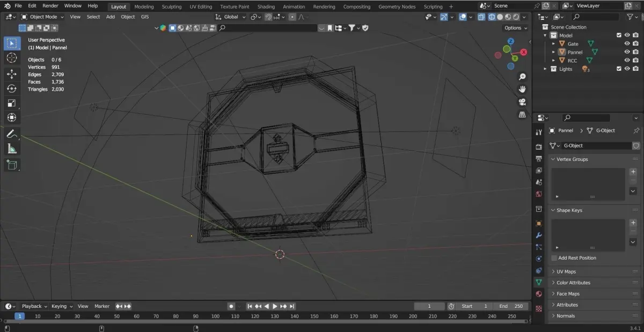The width and height of the screenshot is (644, 332).
Task: Uncheck the Lights collection checkbox
Action: click(x=619, y=69)
